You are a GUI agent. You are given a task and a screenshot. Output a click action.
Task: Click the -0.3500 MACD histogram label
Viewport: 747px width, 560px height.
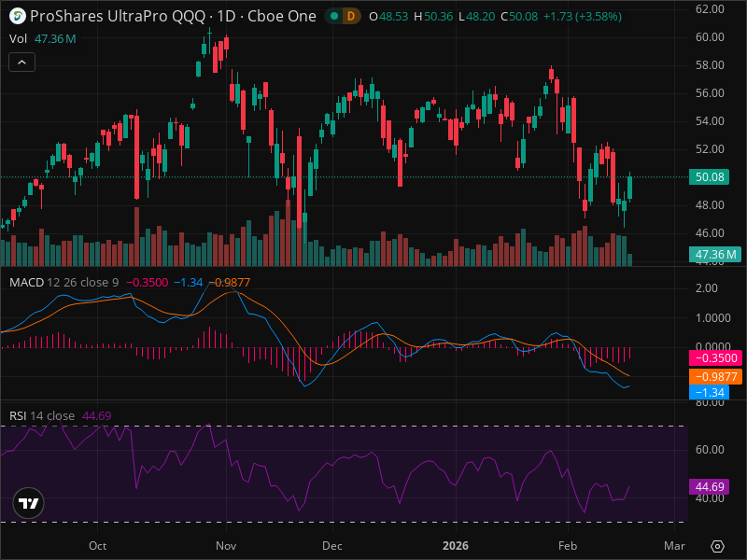pos(715,358)
